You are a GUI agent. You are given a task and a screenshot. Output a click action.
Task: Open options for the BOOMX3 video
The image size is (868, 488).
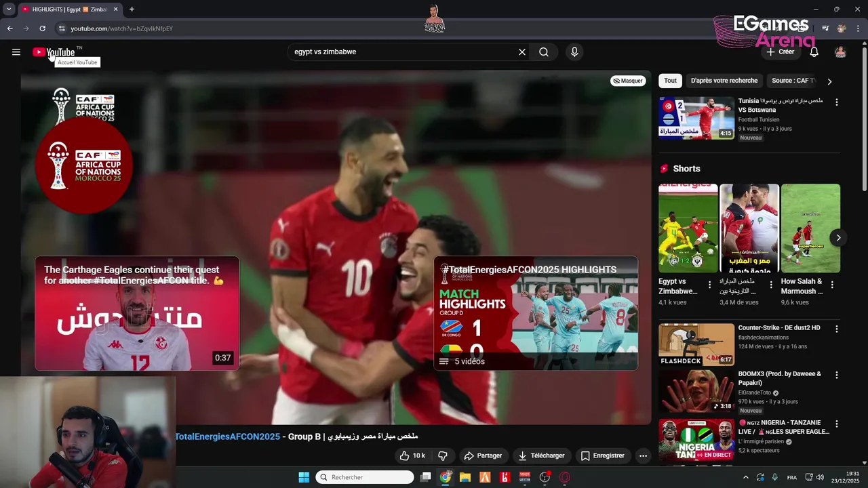pyautogui.click(x=836, y=375)
